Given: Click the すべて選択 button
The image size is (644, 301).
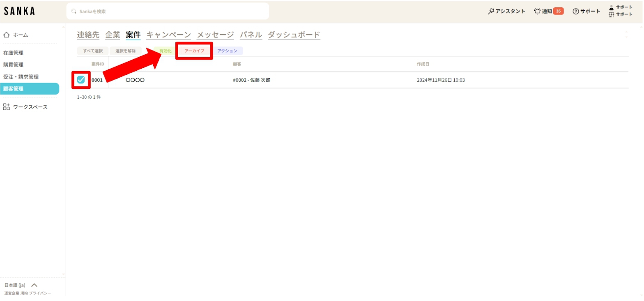Looking at the screenshot, I should [x=93, y=51].
